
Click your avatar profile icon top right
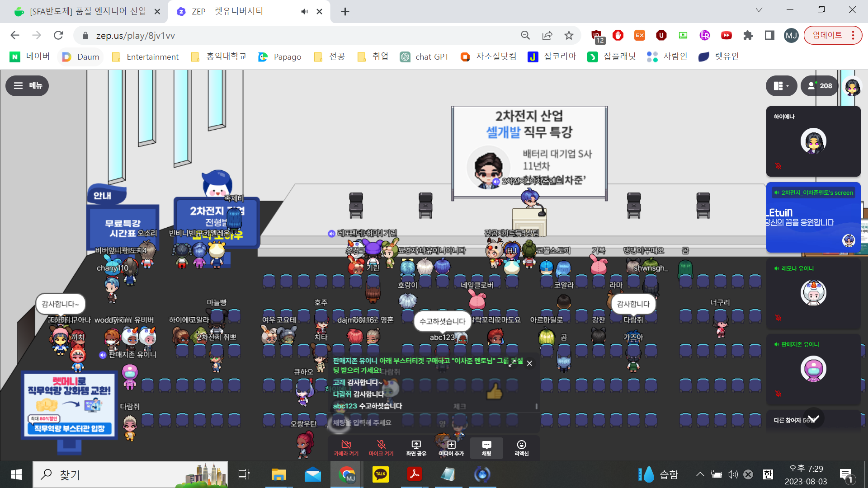click(852, 87)
